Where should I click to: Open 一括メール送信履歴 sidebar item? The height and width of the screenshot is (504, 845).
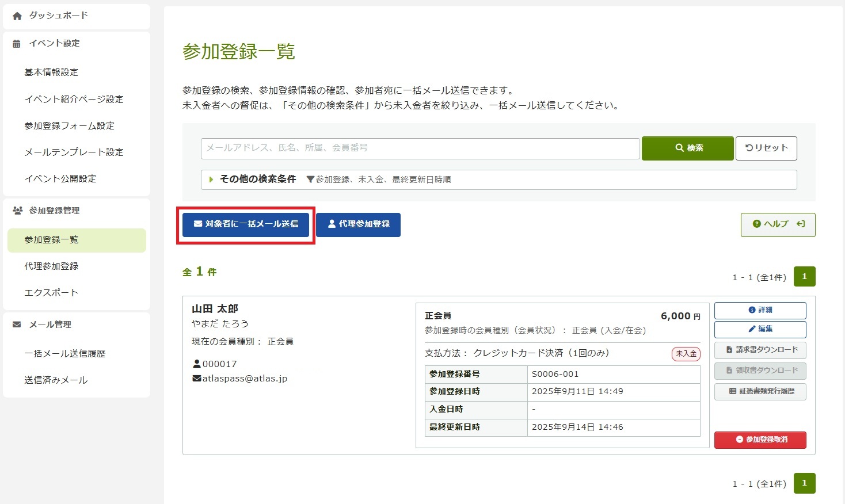coord(65,354)
